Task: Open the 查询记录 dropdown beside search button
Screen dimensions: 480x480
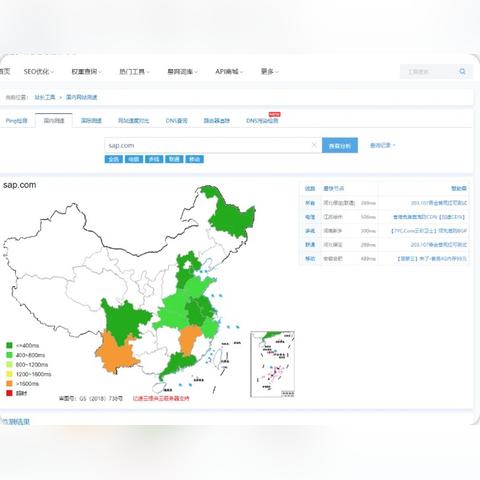Action: coord(382,145)
